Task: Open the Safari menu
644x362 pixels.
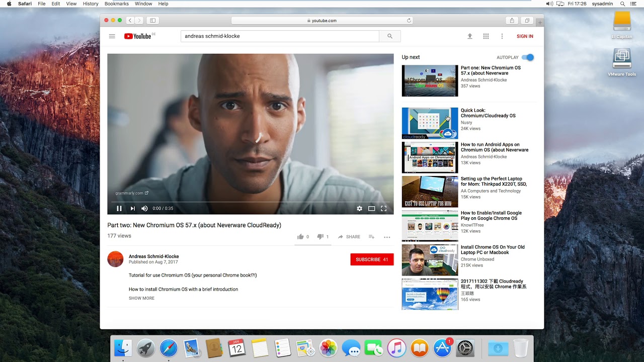Action: [25, 4]
